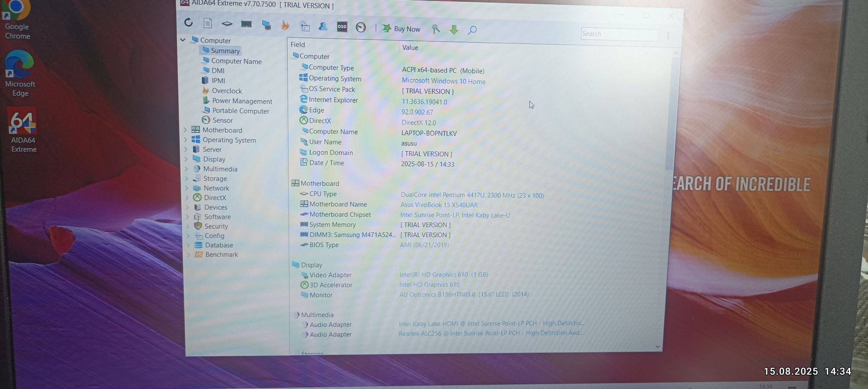
Task: Open the three-dot menu beside Search
Action: [668, 36]
